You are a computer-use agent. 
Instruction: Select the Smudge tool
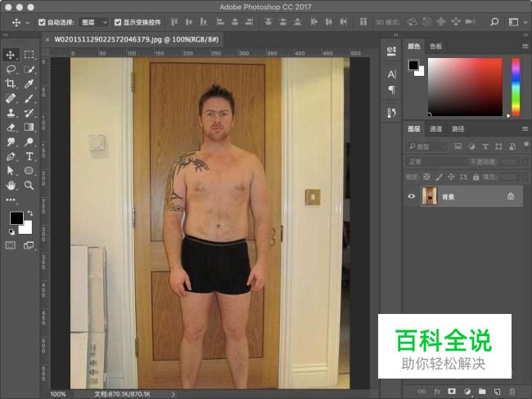click(11, 142)
